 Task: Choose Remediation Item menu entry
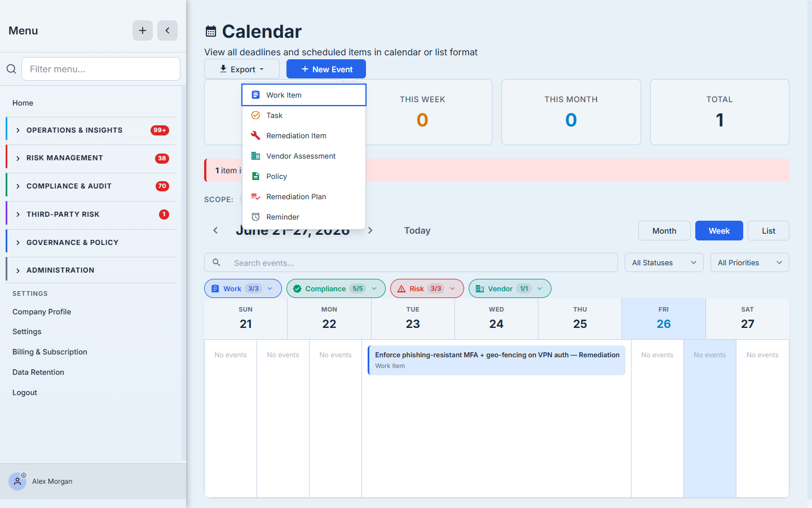(x=304, y=135)
